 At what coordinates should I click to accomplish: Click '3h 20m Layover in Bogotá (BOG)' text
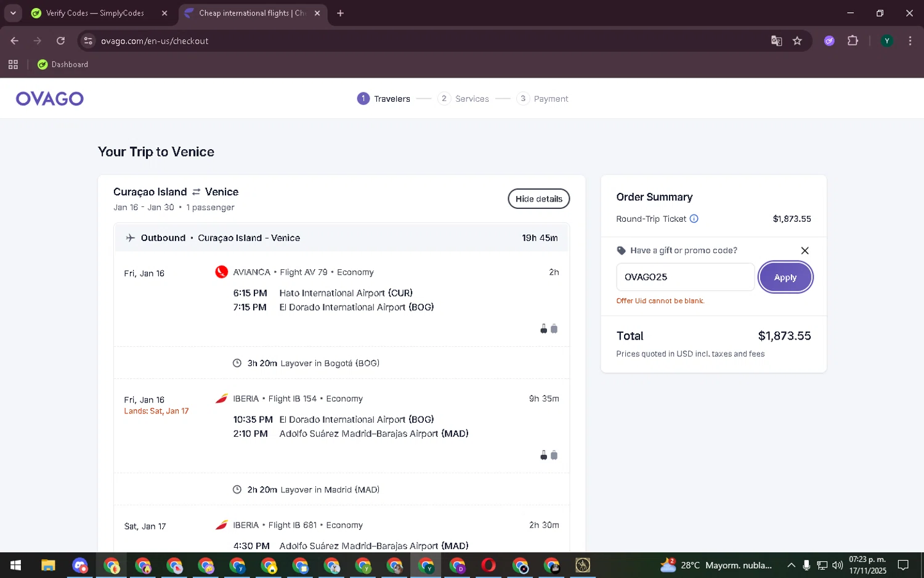[x=314, y=364]
